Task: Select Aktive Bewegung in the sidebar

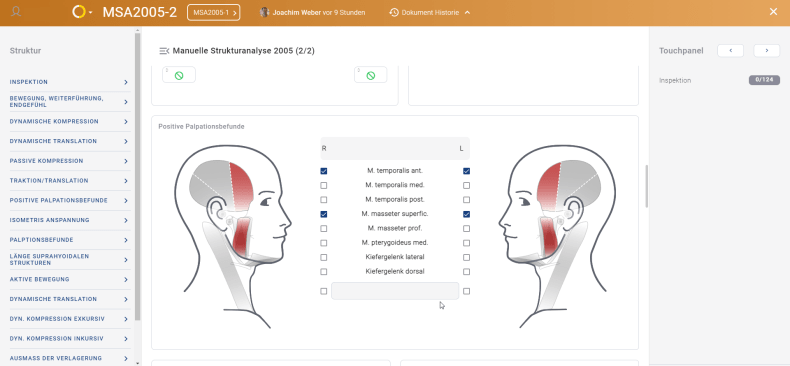Action: coord(70,279)
